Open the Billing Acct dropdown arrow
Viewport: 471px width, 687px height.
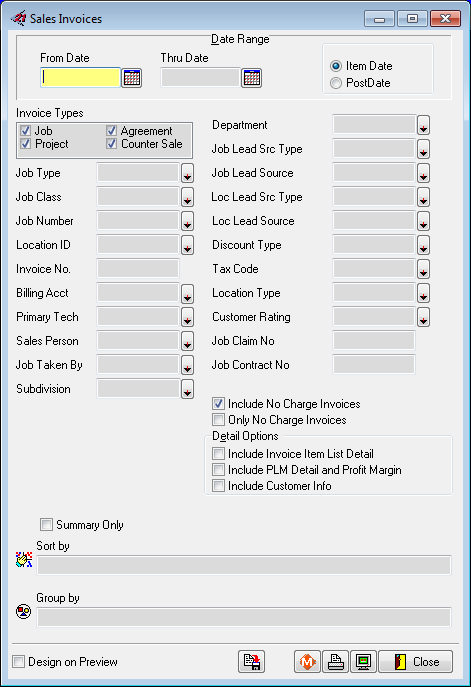click(x=188, y=293)
